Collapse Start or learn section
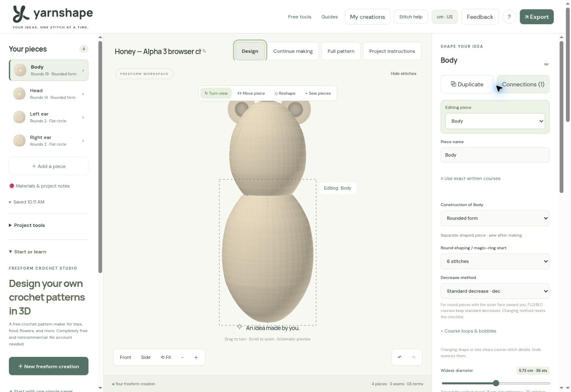Screen dimensions: 571x392 click(x=28, y=252)
